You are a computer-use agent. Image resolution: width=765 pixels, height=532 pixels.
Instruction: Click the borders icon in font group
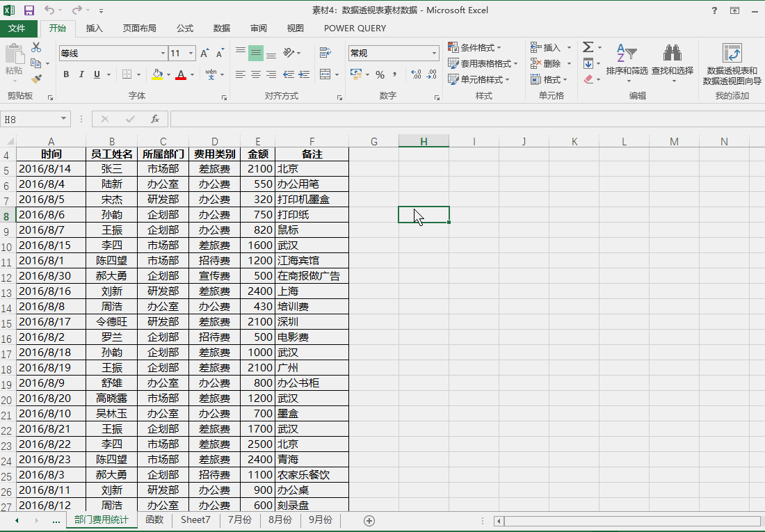coord(127,74)
